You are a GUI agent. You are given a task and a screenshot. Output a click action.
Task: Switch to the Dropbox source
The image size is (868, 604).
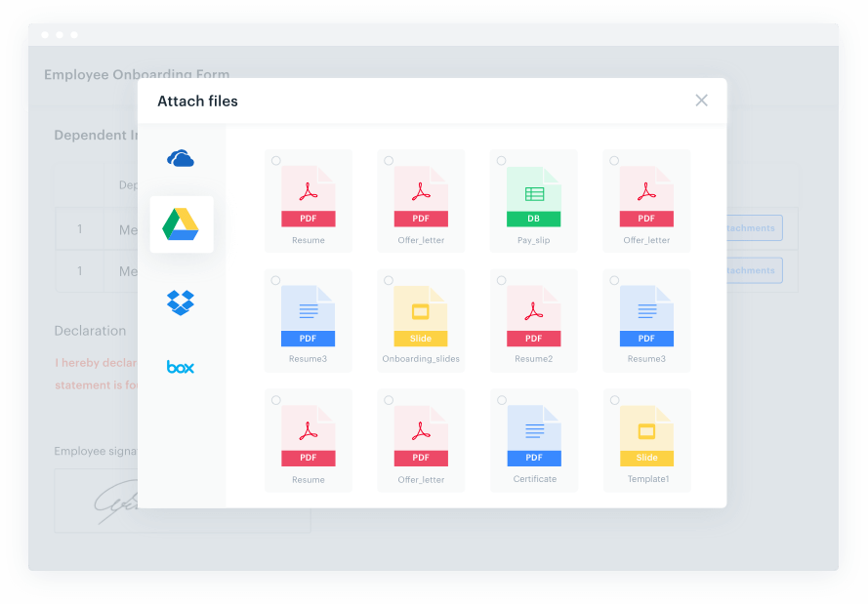tap(181, 302)
